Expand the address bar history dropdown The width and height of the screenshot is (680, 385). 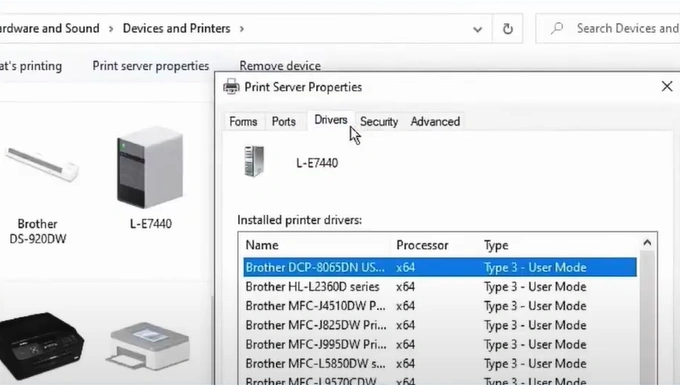click(x=477, y=29)
